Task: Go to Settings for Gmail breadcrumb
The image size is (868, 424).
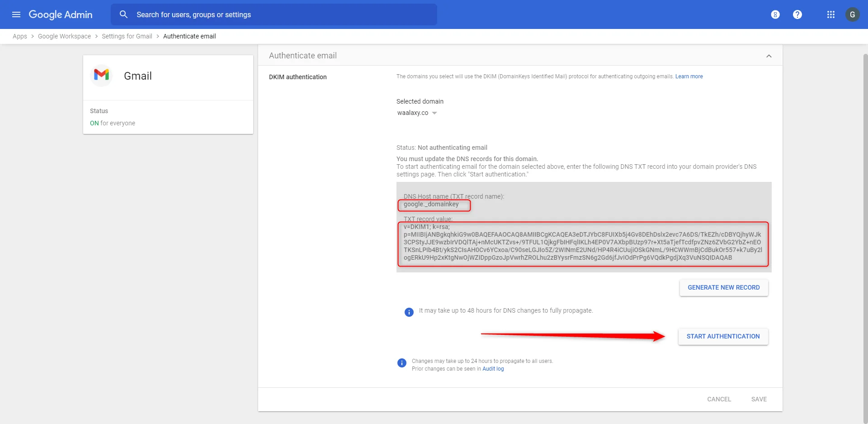Action: (127, 36)
